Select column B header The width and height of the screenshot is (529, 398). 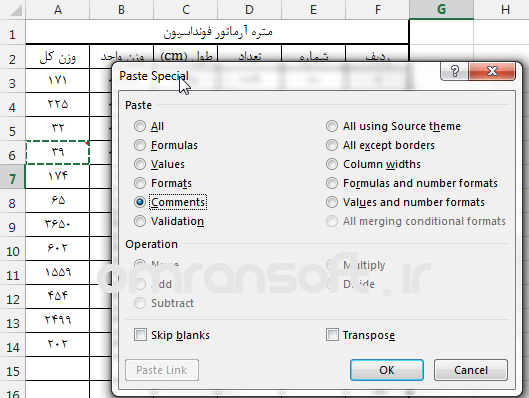121,9
